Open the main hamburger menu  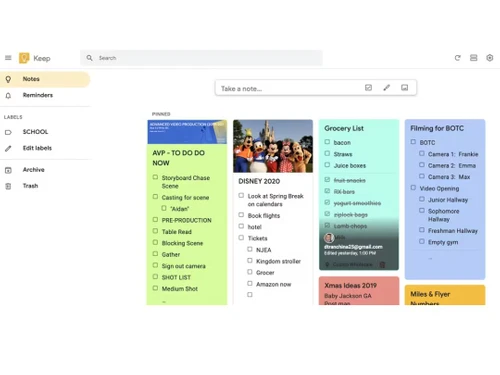[x=8, y=58]
